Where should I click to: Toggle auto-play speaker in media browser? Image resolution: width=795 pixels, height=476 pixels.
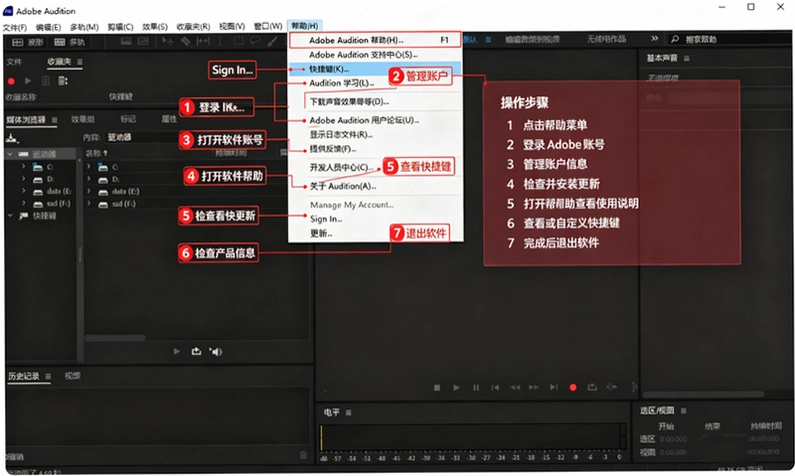[x=216, y=351]
